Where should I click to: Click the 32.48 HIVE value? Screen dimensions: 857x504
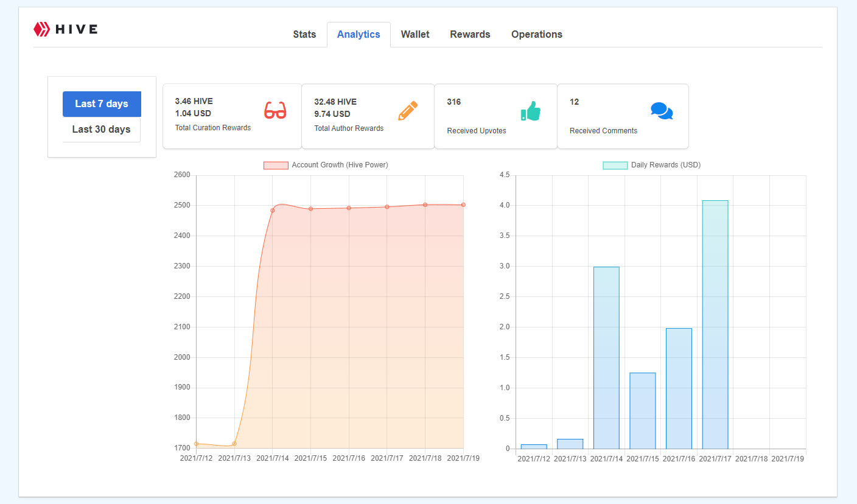click(335, 102)
